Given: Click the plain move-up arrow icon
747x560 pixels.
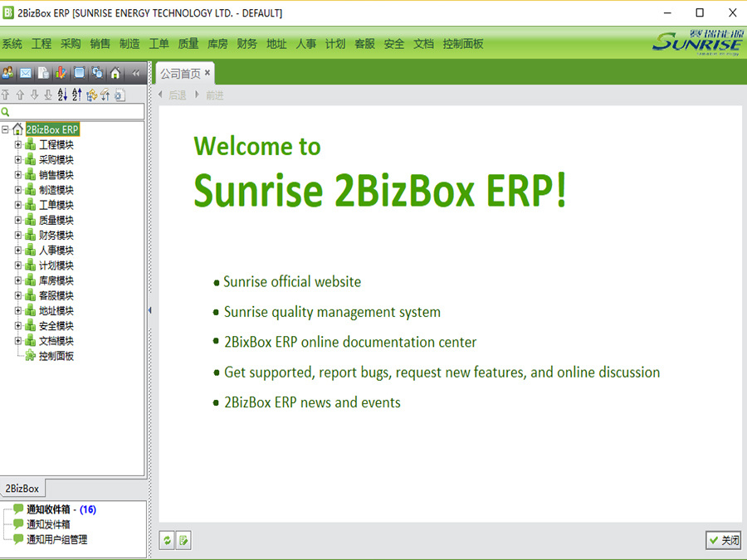Looking at the screenshot, I should [x=20, y=95].
